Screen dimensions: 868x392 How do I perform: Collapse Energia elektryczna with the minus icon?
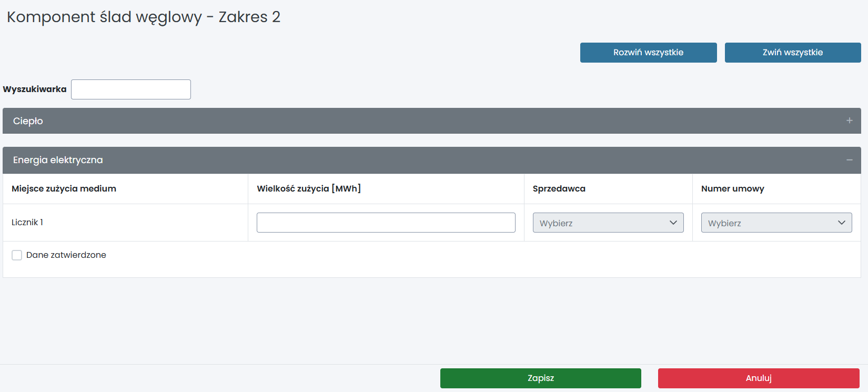coord(849,160)
